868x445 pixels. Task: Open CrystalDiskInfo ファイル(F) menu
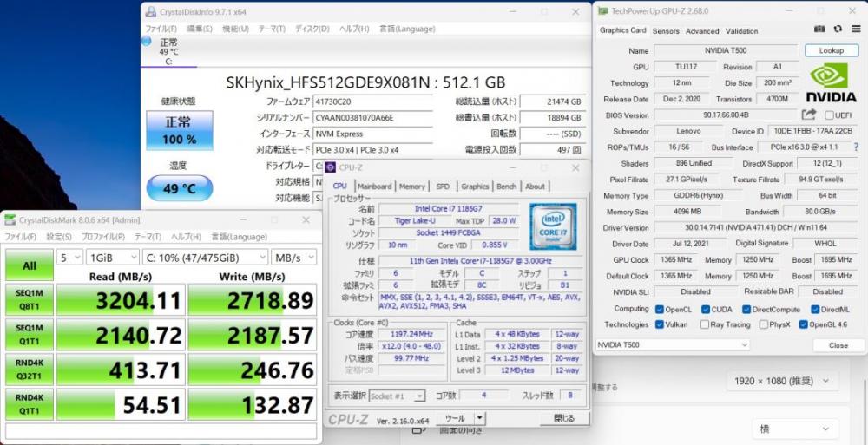pyautogui.click(x=161, y=29)
